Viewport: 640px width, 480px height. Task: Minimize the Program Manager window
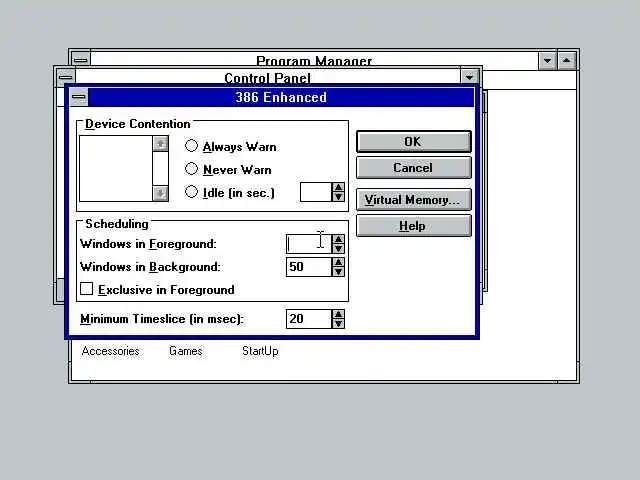tap(547, 61)
